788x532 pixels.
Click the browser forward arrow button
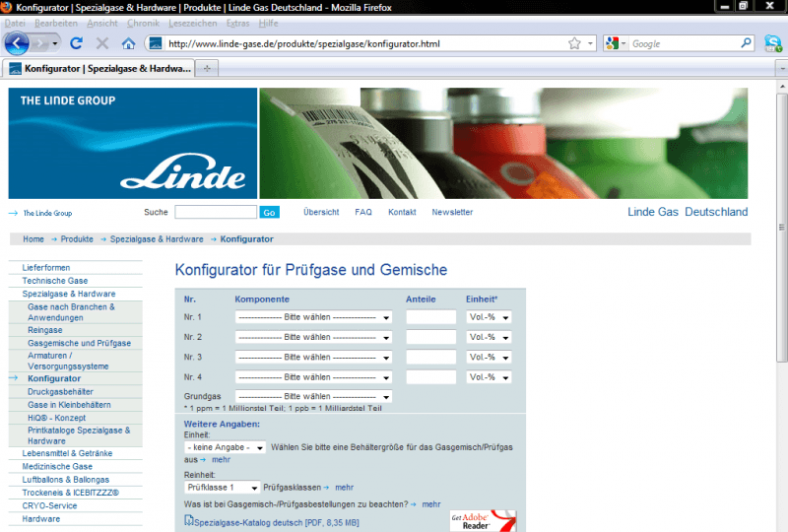pos(38,43)
